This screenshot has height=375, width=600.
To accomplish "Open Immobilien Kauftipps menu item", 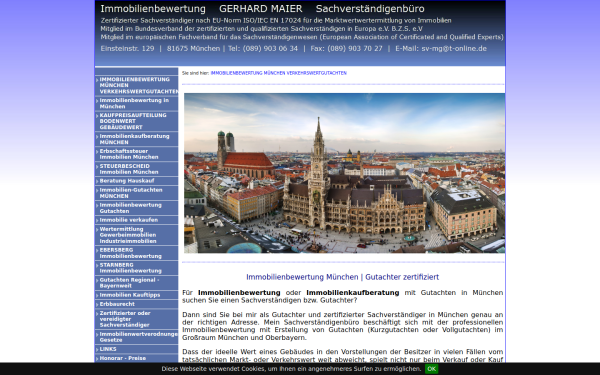I will [136, 295].
